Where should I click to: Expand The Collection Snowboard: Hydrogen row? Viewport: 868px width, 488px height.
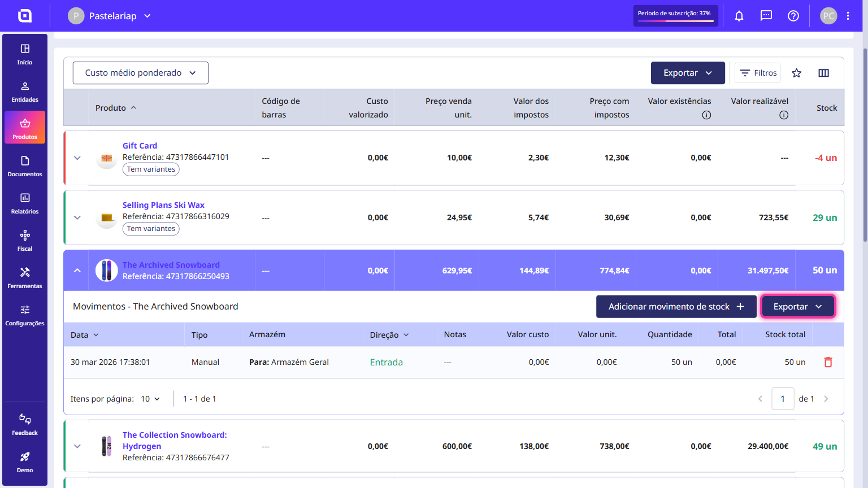pyautogui.click(x=77, y=446)
